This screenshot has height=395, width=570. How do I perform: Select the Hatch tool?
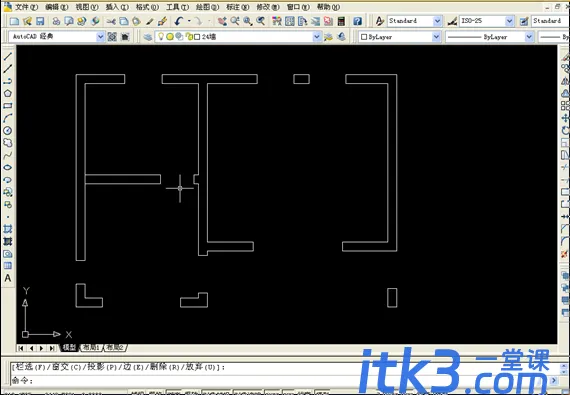(x=8, y=229)
